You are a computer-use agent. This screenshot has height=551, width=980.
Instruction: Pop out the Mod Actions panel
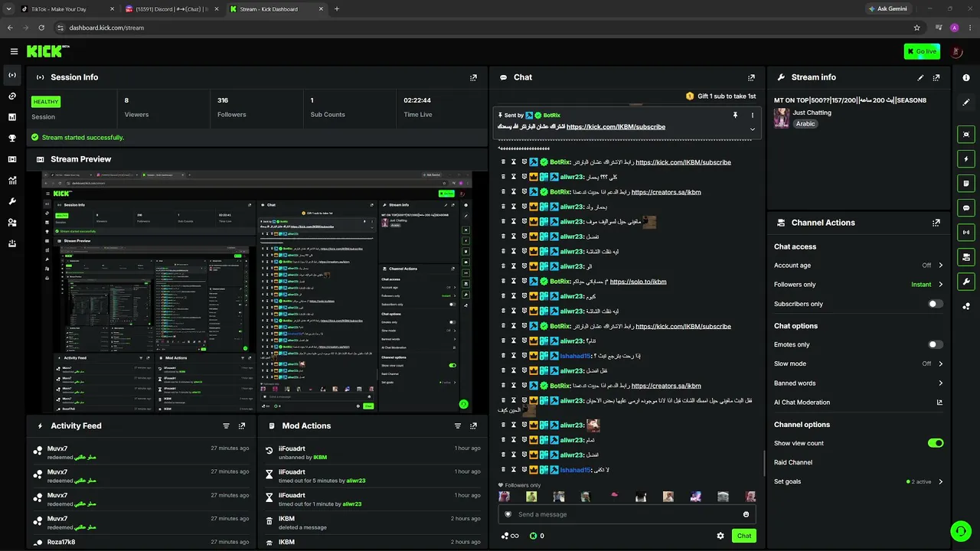pyautogui.click(x=473, y=425)
